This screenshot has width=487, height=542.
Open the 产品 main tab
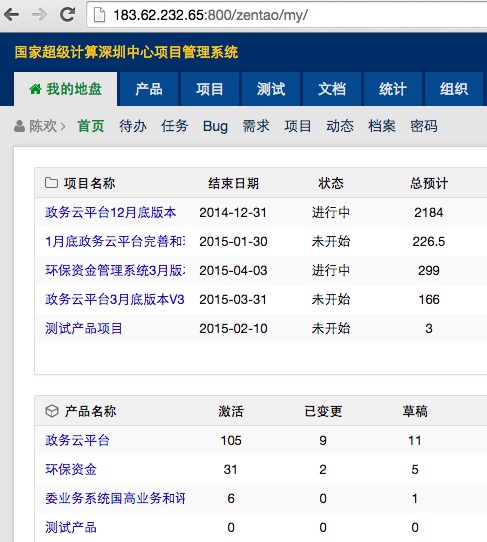pyautogui.click(x=148, y=89)
